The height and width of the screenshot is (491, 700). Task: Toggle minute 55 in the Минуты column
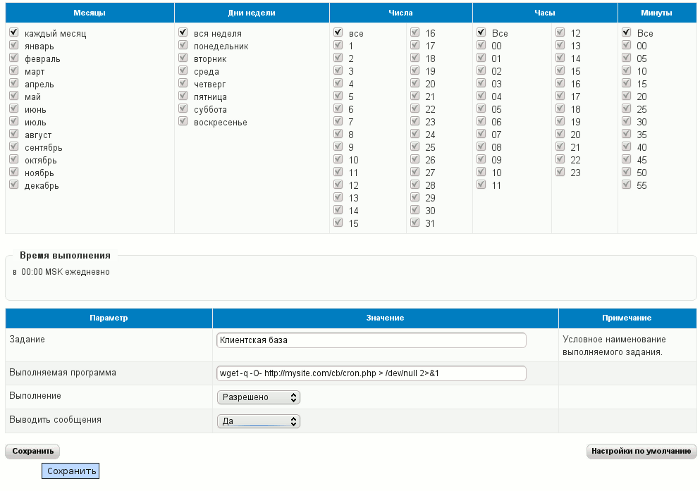click(626, 185)
